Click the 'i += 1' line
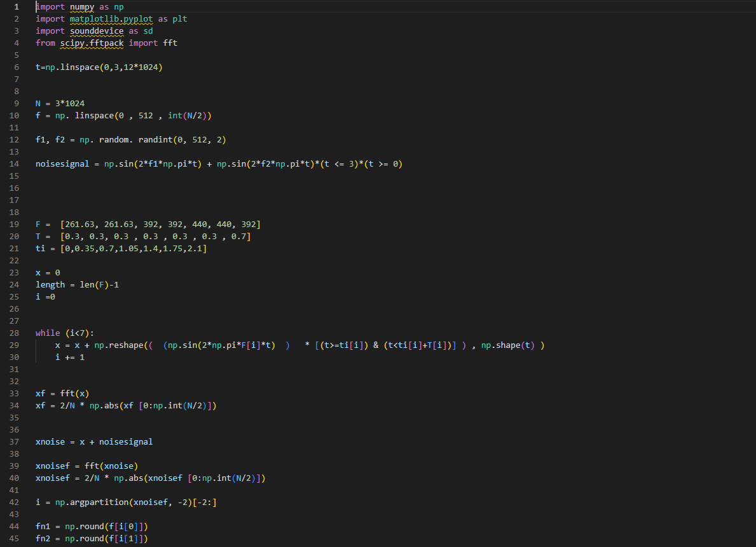Viewport: 756px width, 547px height. [x=70, y=357]
